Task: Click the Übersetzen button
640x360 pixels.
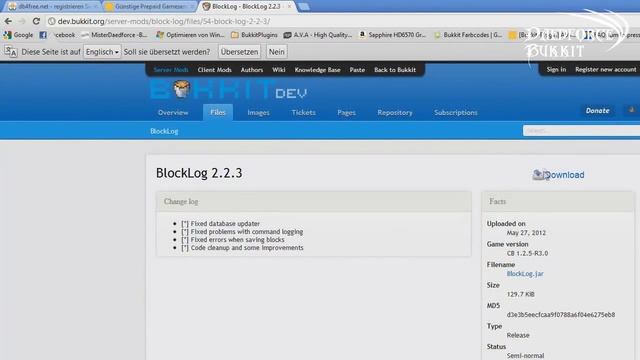Action: tap(240, 52)
